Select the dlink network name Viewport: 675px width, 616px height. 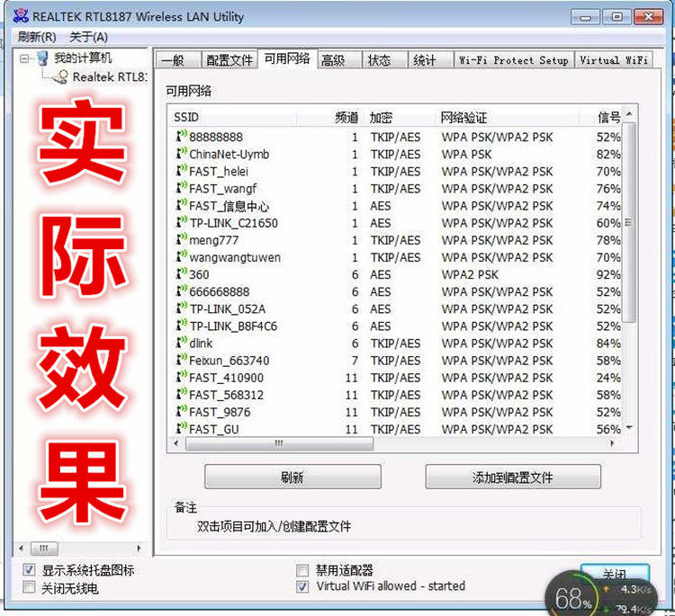click(x=201, y=344)
